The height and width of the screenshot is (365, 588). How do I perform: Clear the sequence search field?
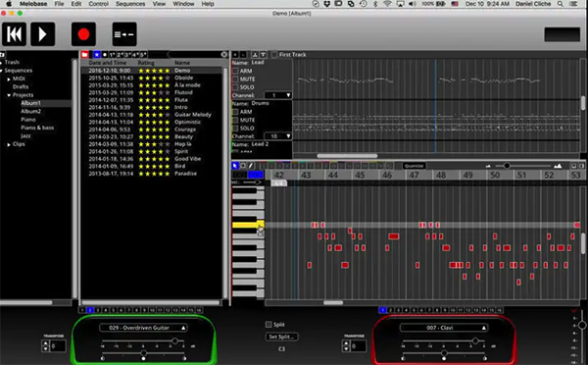(x=224, y=54)
